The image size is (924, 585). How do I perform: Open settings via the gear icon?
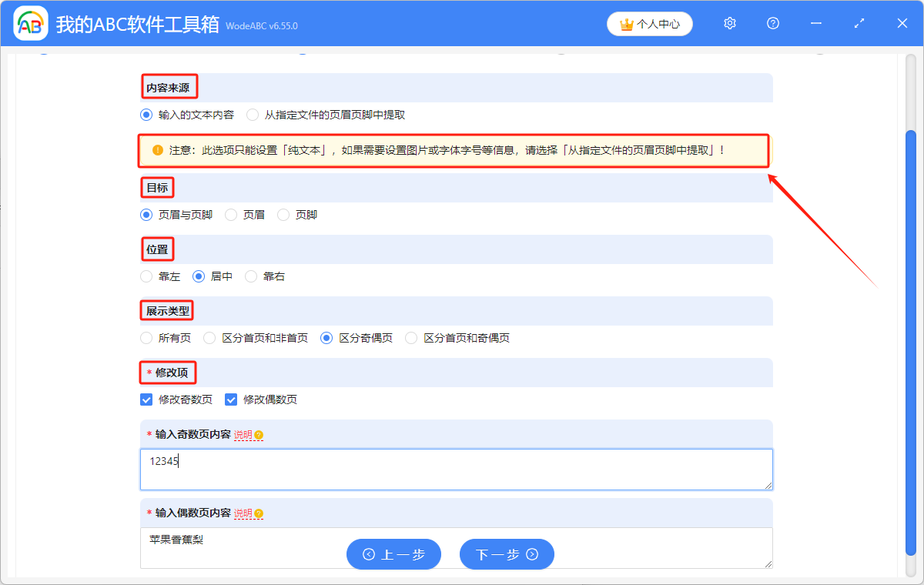(x=730, y=24)
